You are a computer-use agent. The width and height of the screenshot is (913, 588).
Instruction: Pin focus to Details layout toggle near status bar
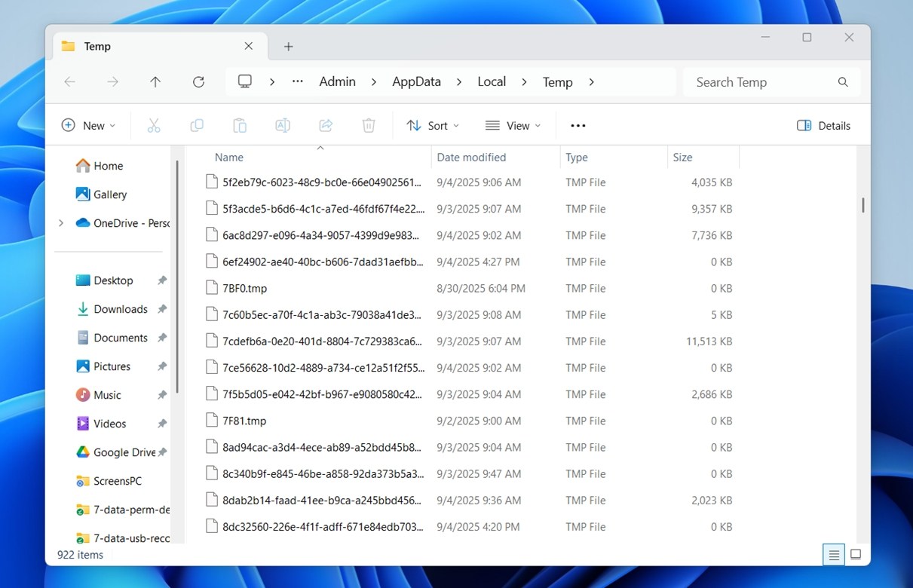click(834, 554)
